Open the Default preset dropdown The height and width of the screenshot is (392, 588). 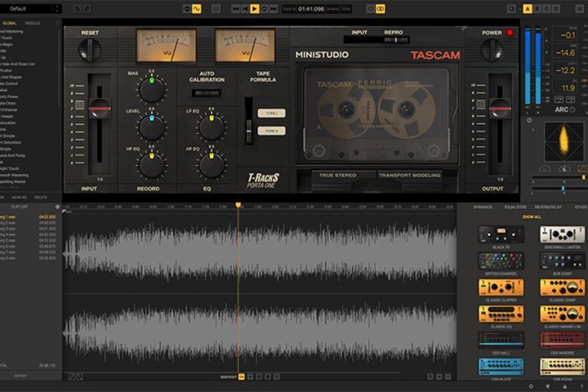pos(31,8)
